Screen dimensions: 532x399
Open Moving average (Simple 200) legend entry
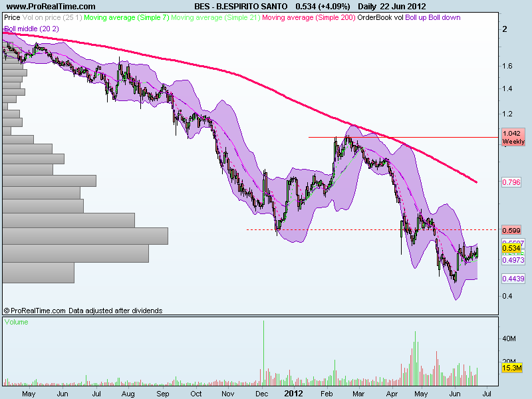309,18
